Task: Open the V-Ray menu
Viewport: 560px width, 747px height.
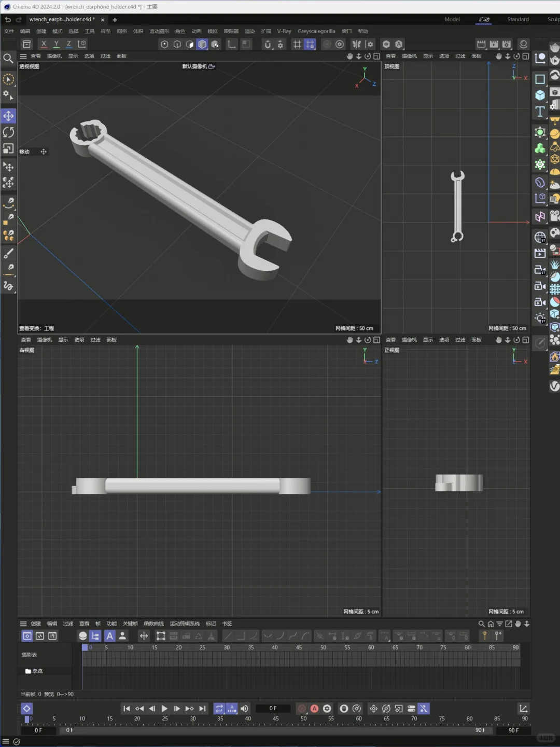Action: coord(284,31)
